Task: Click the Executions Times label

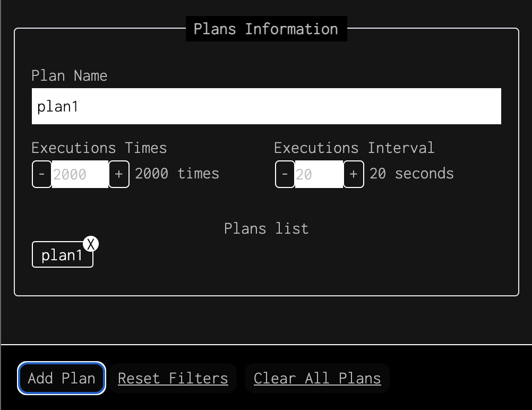Action: click(99, 148)
